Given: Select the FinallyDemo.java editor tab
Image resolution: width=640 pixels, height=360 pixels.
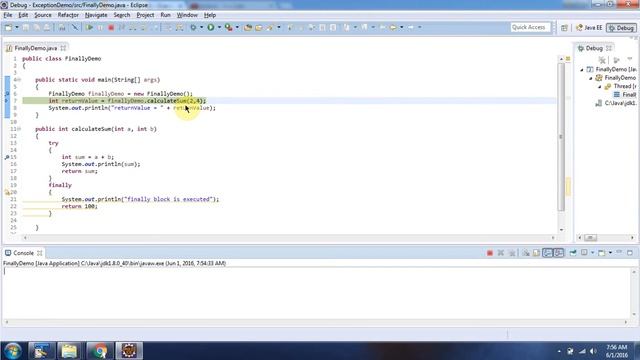Looking at the screenshot, I should click(x=36, y=48).
